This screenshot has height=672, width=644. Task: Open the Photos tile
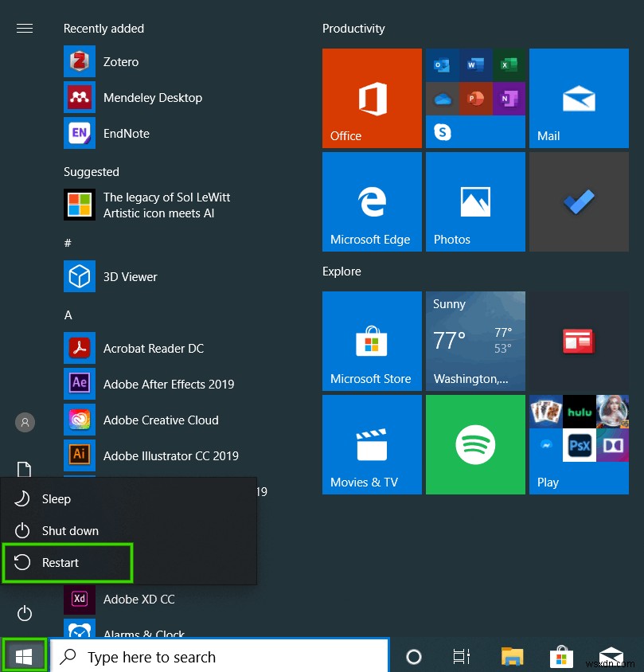(x=475, y=201)
